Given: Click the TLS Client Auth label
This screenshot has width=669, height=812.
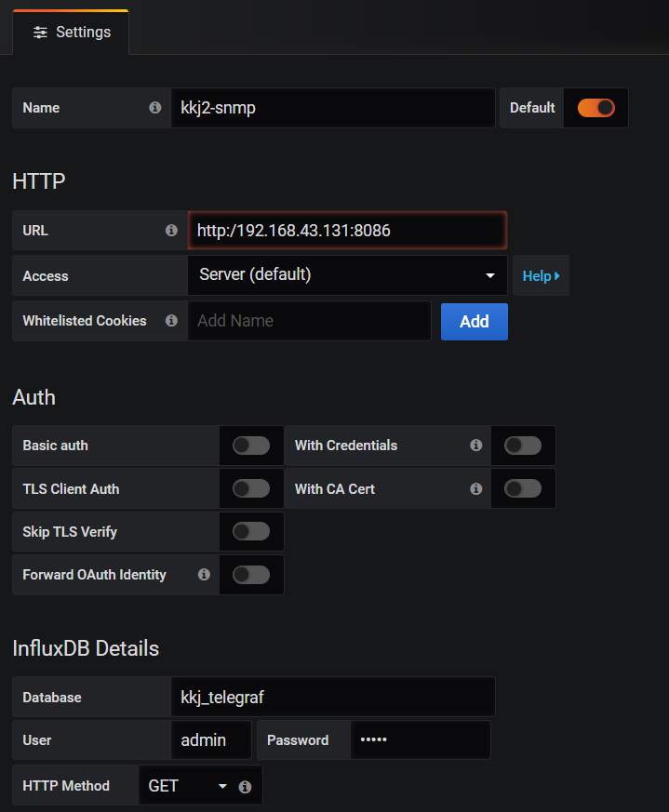Looking at the screenshot, I should 71,489.
